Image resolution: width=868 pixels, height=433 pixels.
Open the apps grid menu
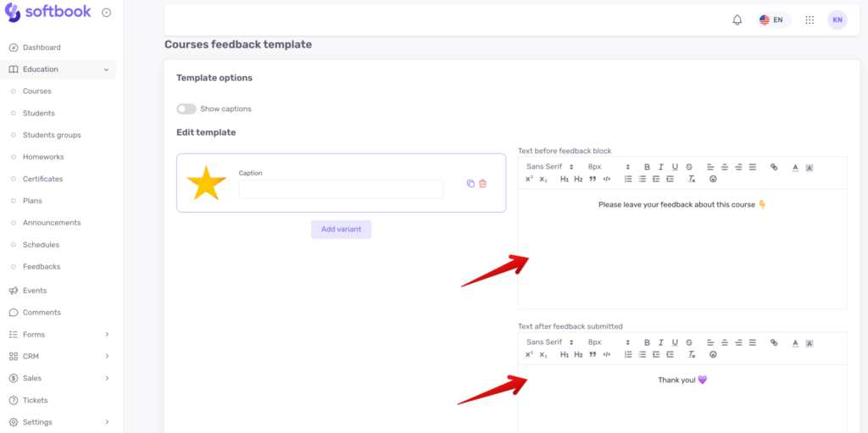pyautogui.click(x=810, y=20)
